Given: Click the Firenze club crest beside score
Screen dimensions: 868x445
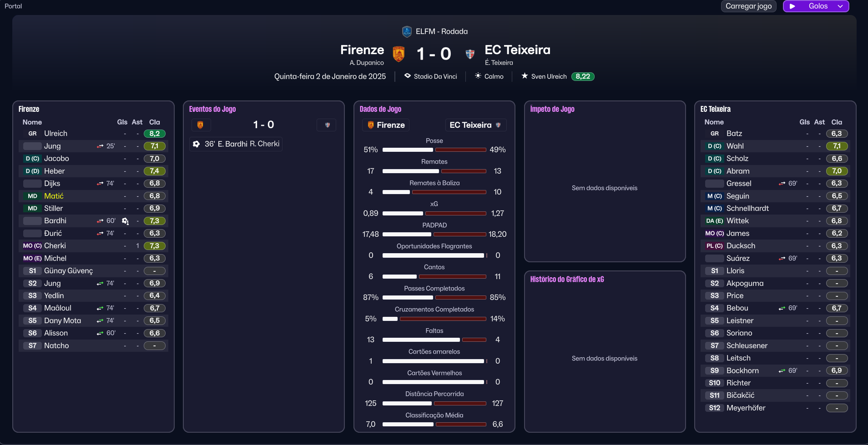Looking at the screenshot, I should point(399,54).
